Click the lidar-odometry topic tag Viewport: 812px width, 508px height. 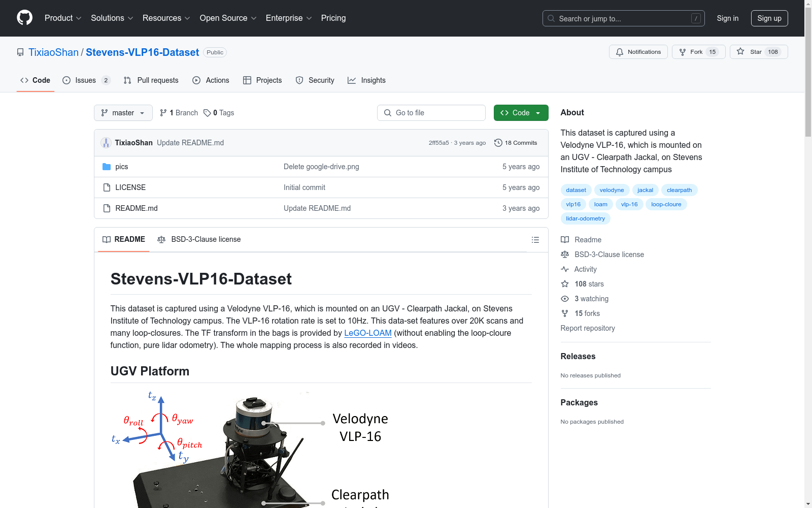pyautogui.click(x=585, y=218)
